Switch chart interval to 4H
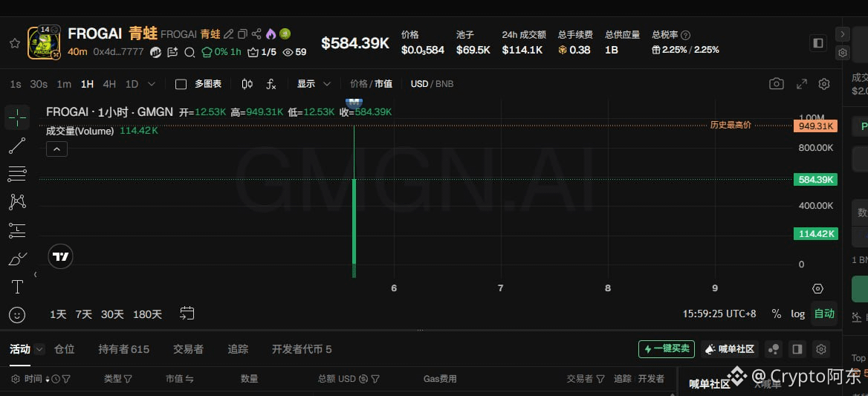Viewport: 868px width, 396px height. click(109, 84)
